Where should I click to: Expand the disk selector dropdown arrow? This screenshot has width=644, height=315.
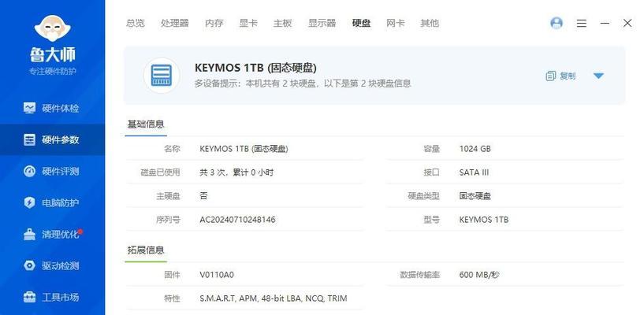(x=598, y=76)
